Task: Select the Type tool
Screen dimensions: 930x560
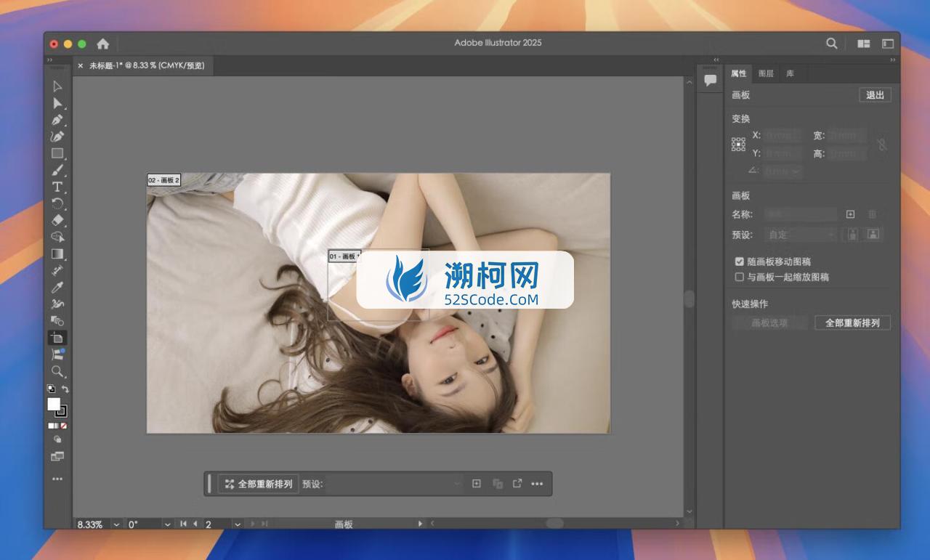Action: [57, 187]
